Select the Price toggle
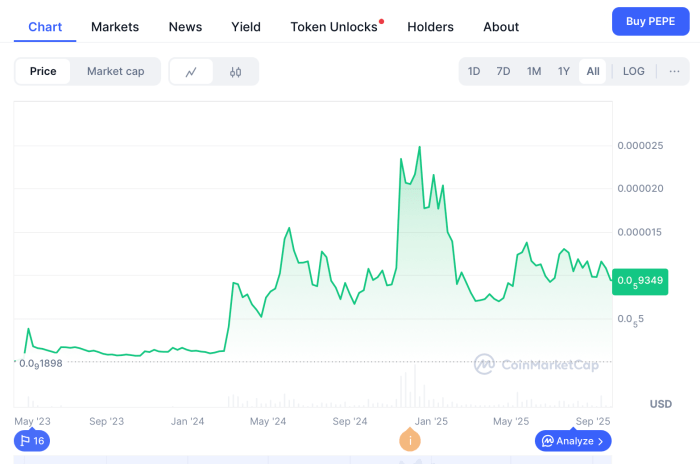The image size is (700, 464). (43, 71)
